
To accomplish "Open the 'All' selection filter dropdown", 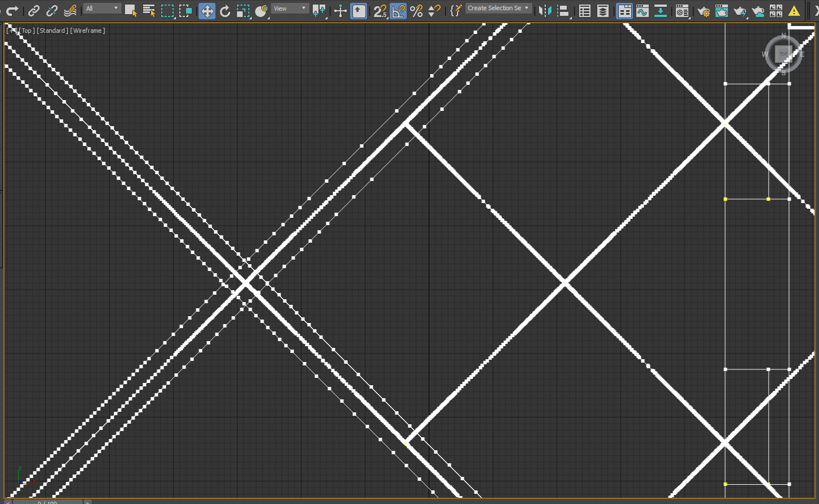I will 102,8.
